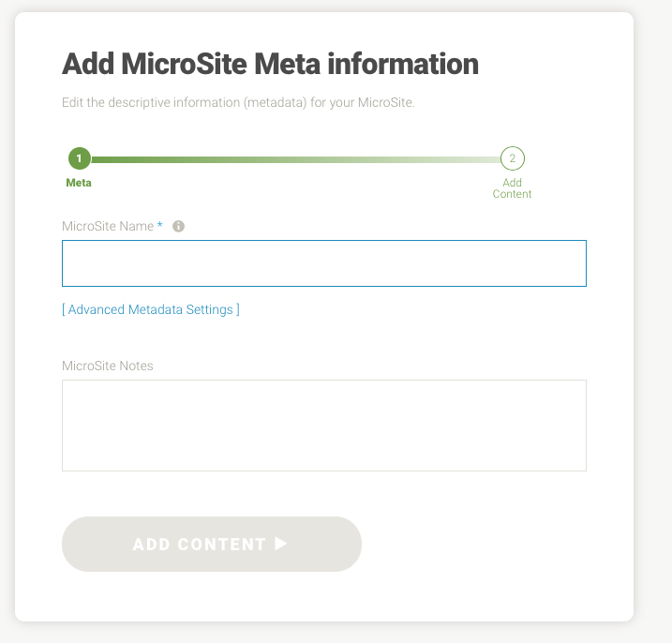This screenshot has height=643, width=672.
Task: Click opening bracket before Advanced Metadata Settings
Action: click(x=64, y=309)
